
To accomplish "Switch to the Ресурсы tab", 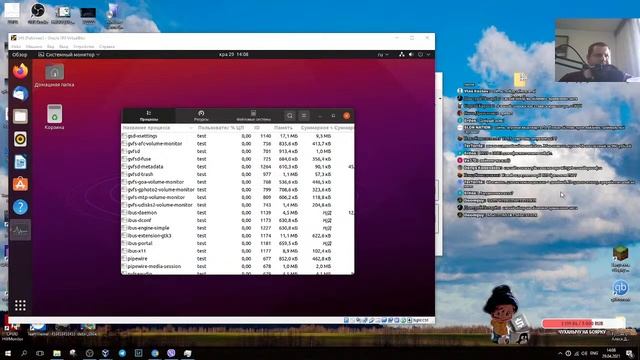I will pos(201,116).
